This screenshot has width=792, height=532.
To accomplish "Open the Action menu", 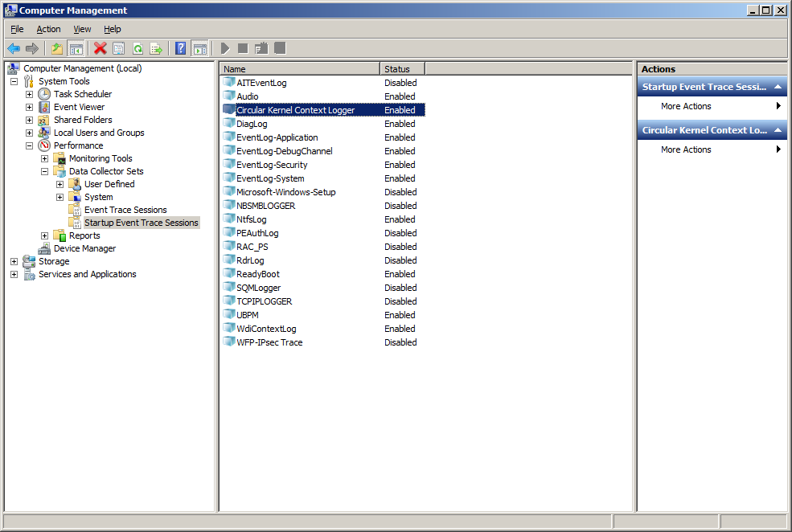I will (x=48, y=29).
